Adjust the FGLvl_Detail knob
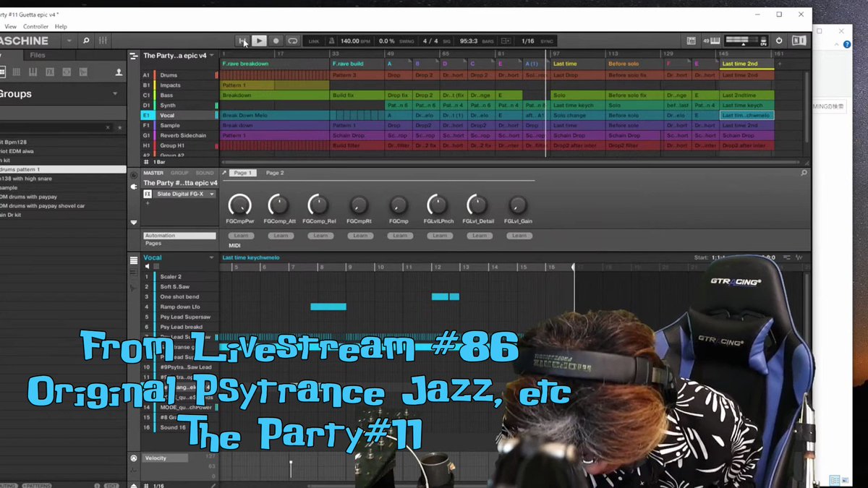Viewport: 868px width, 488px height. tap(477, 205)
